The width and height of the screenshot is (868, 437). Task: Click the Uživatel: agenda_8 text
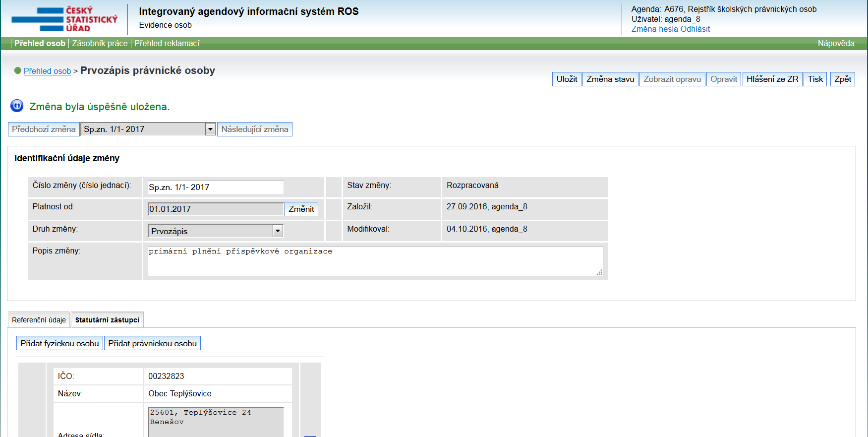point(666,19)
